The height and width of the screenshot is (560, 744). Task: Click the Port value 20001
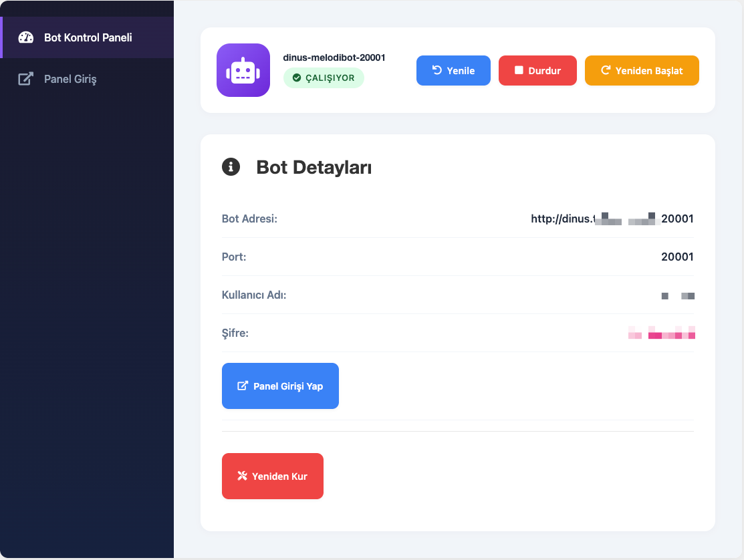point(677,257)
